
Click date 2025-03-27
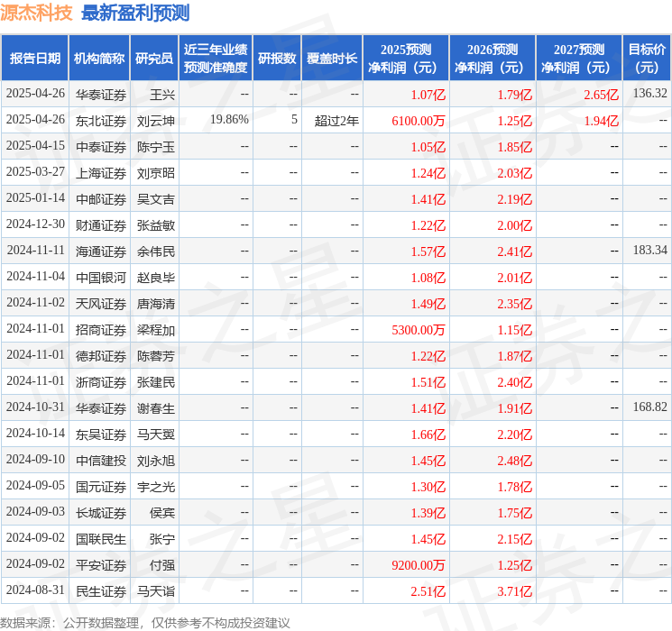click(35, 172)
